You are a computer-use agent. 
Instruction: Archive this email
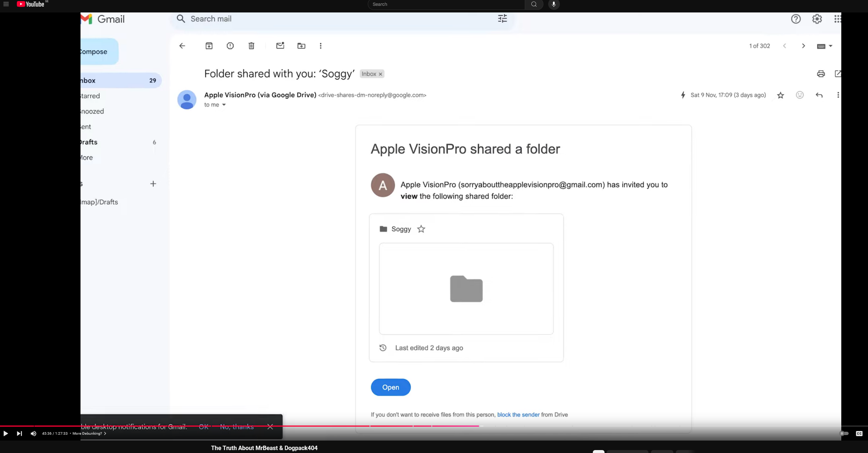point(209,46)
